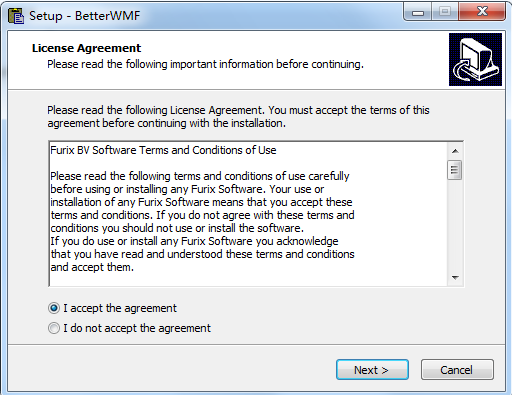
Task: Click the installer computer graphic in the header
Action: [475, 59]
